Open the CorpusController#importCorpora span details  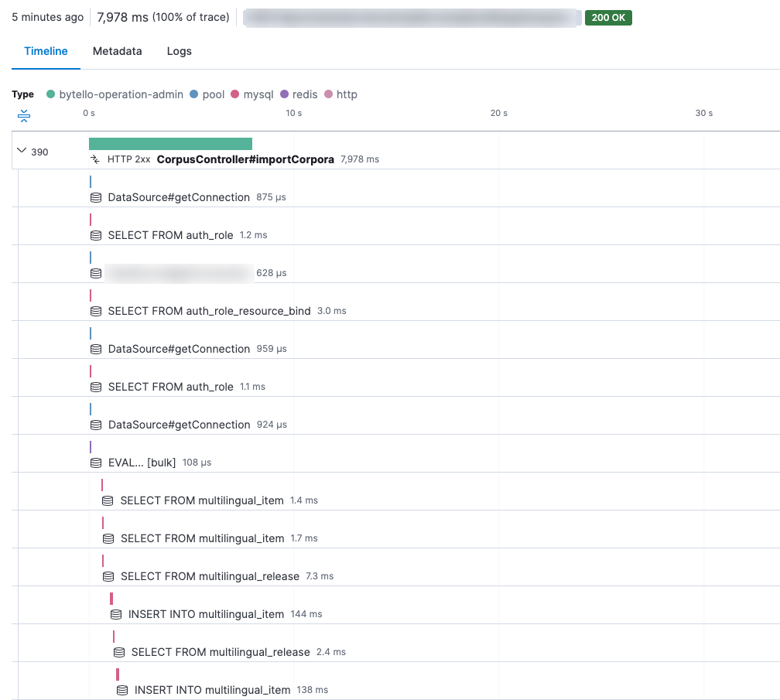[245, 159]
